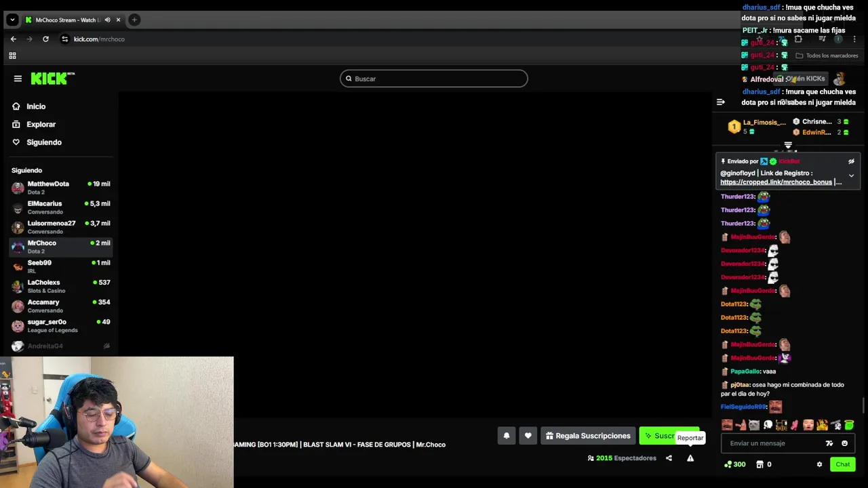
Task: Open the browser three-dot menu
Action: click(854, 39)
